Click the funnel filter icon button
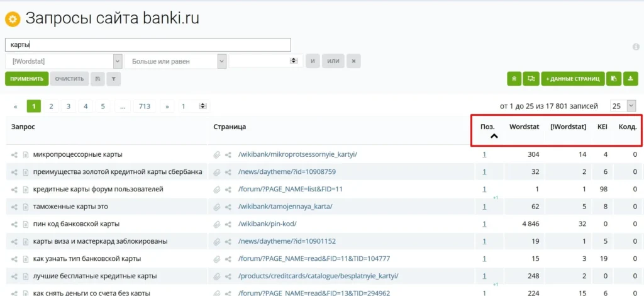644x296 pixels. coord(113,79)
